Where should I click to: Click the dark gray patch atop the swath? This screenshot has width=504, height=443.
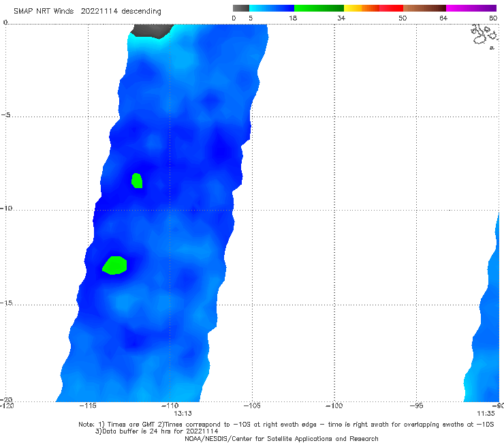[152, 31]
